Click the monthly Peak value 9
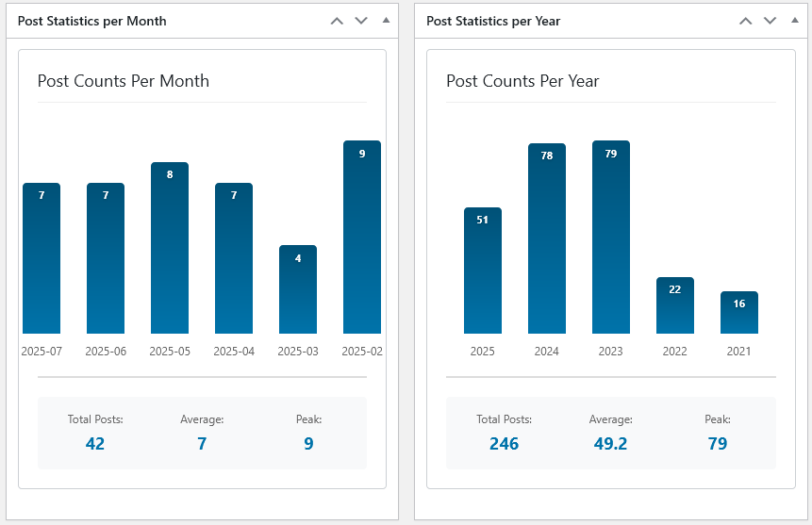 [308, 444]
